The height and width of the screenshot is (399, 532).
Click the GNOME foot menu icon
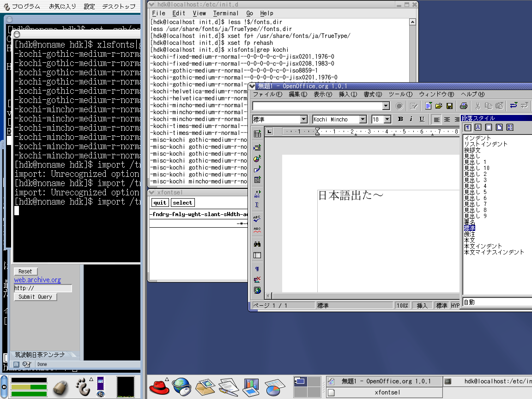83,387
